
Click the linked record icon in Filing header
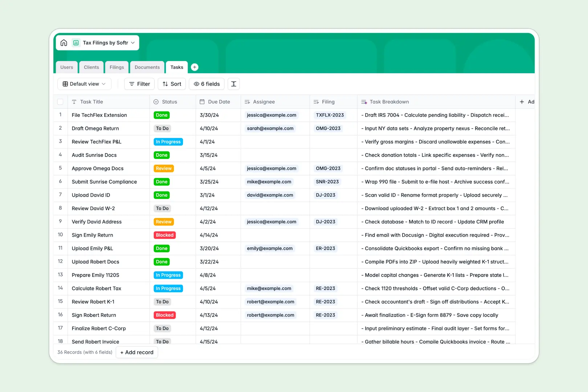[316, 102]
